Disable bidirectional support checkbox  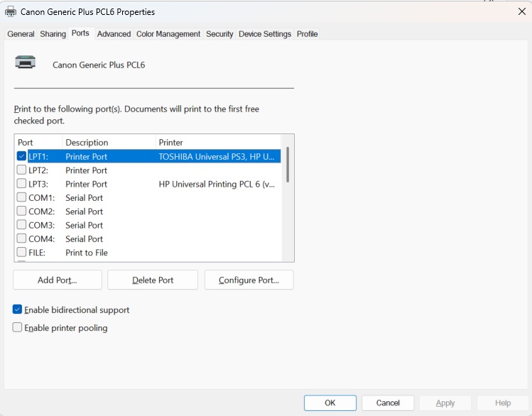click(x=18, y=310)
